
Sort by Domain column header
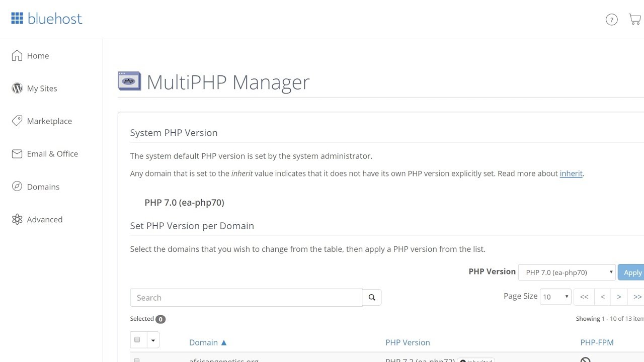208,342
